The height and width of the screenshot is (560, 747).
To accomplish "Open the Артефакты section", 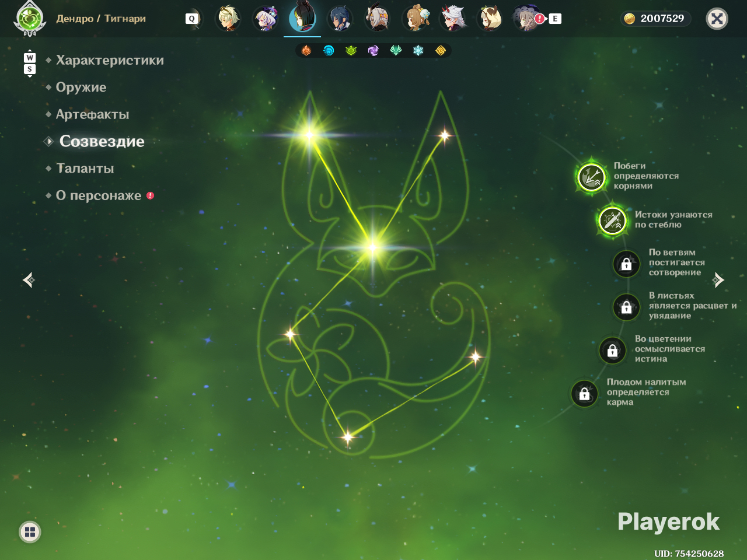I will click(x=92, y=114).
